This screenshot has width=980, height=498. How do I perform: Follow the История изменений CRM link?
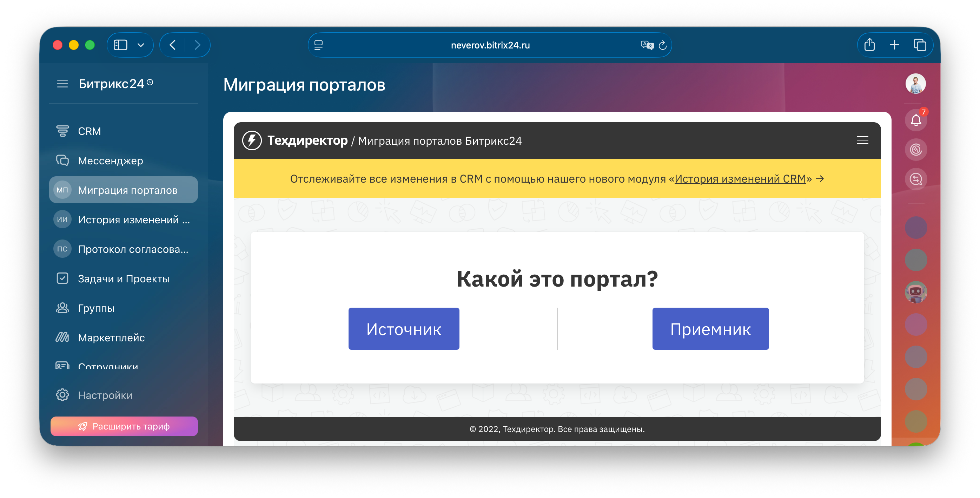pos(740,178)
